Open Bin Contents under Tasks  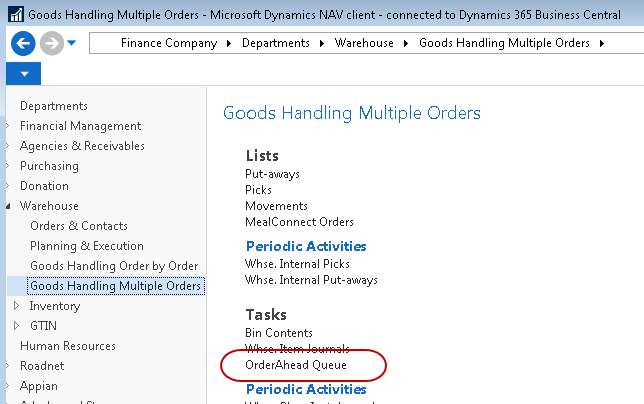point(279,332)
